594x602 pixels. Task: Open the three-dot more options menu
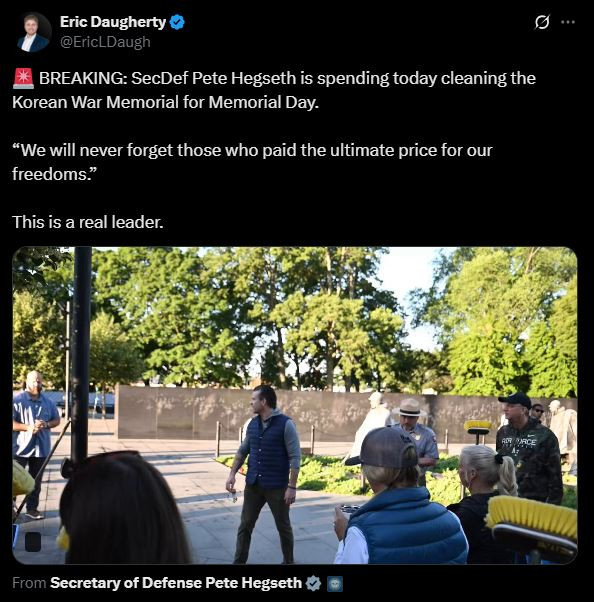pos(568,22)
